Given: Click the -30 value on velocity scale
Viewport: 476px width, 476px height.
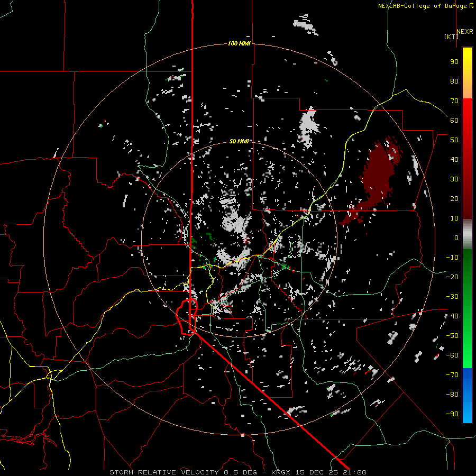Looking at the screenshot, I should [x=452, y=297].
